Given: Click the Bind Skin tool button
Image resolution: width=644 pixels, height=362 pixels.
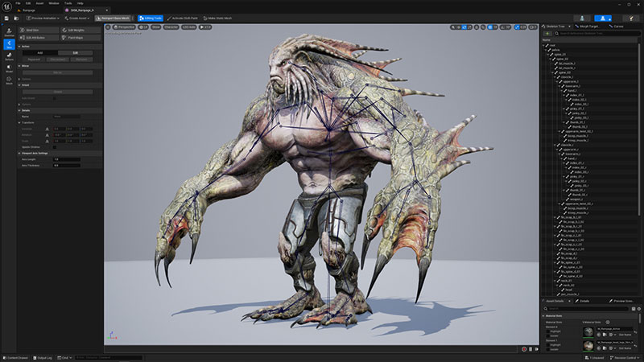Looking at the screenshot, I should [39, 30].
